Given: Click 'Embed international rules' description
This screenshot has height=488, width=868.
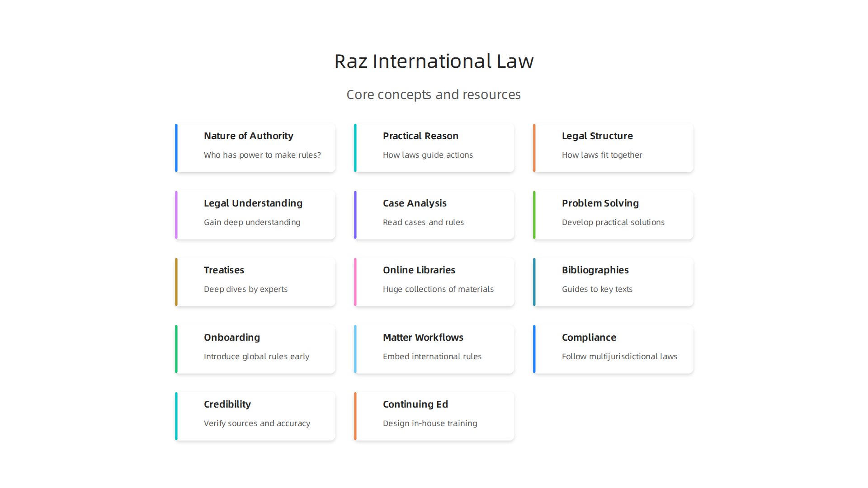Looking at the screenshot, I should pyautogui.click(x=432, y=357).
